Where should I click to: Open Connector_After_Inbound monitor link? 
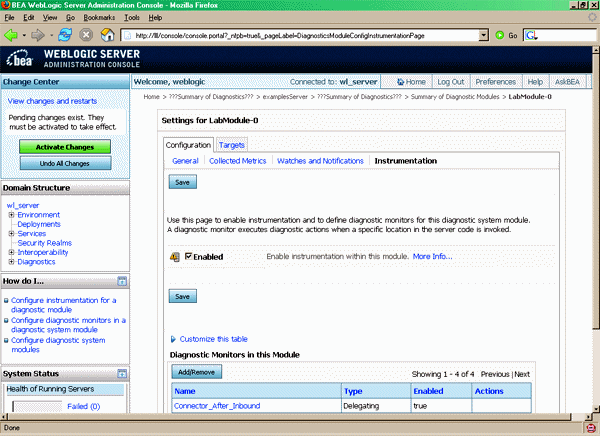(217, 406)
